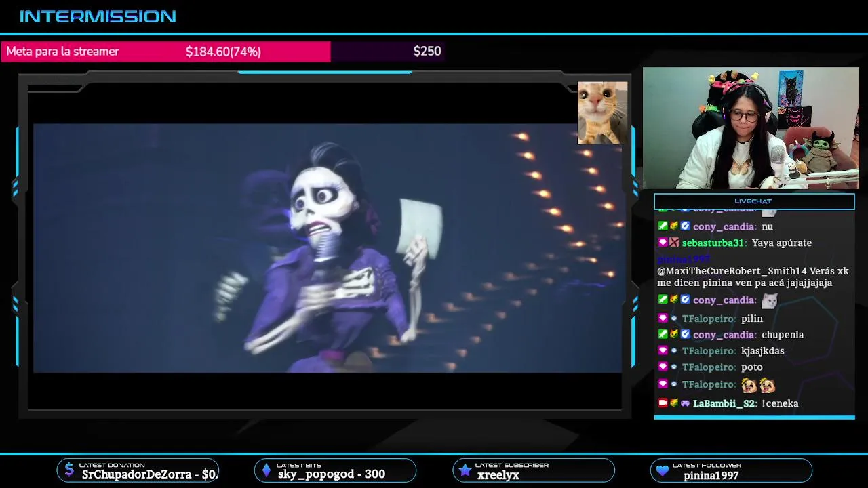
Task: Click latest donation name SrChupadorDeZorra
Action: point(136,474)
